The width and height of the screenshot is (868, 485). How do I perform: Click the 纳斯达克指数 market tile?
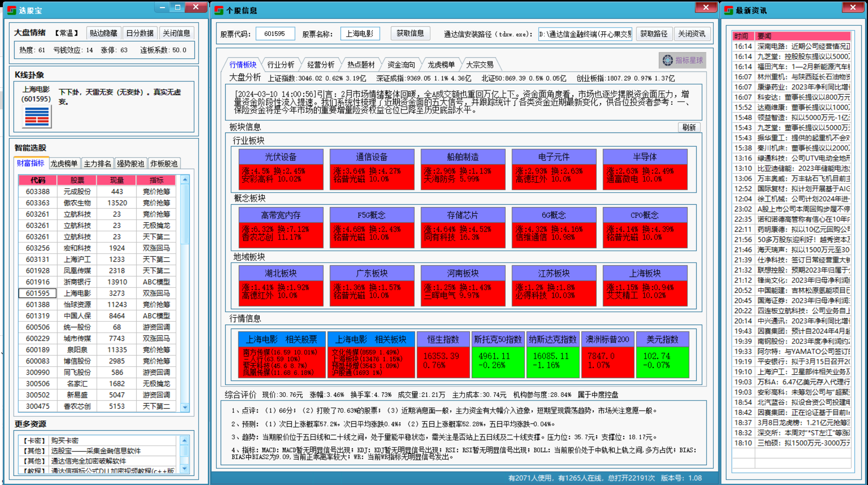click(553, 354)
